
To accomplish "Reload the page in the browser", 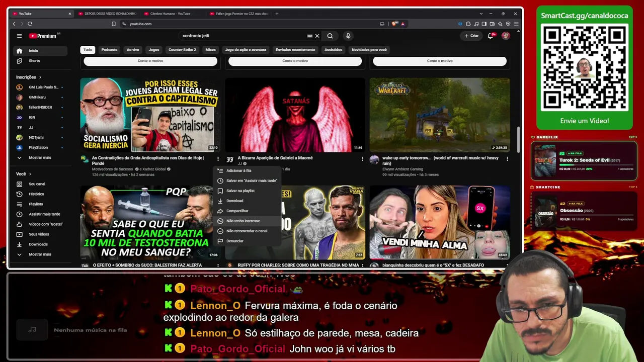I will pyautogui.click(x=30, y=24).
